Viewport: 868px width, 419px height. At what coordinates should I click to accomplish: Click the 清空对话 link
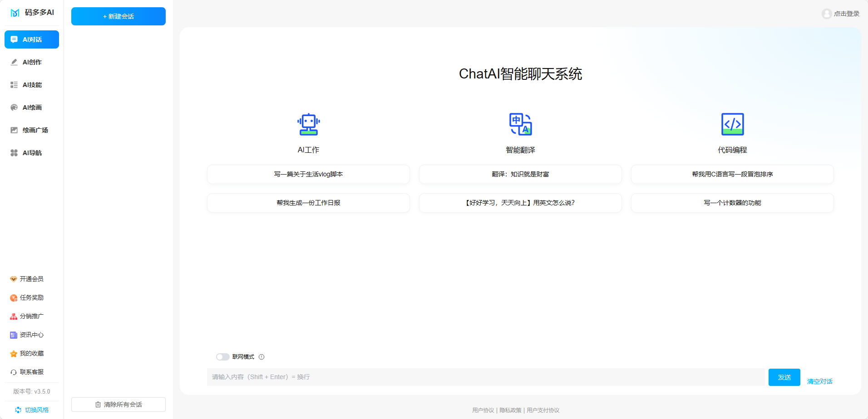coord(820,381)
